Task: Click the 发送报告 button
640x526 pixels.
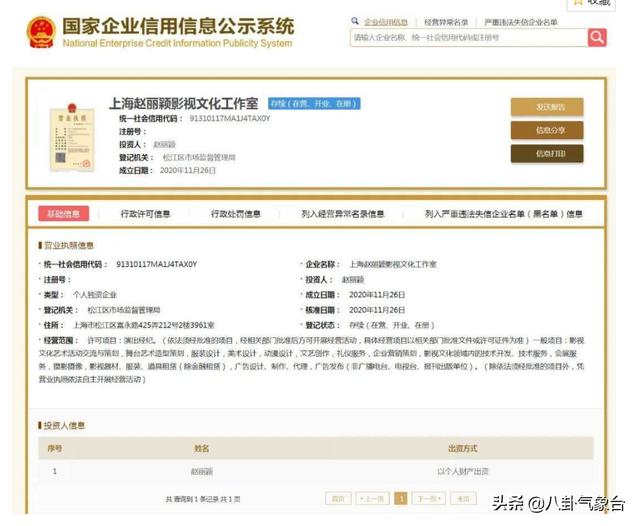Action: click(547, 107)
